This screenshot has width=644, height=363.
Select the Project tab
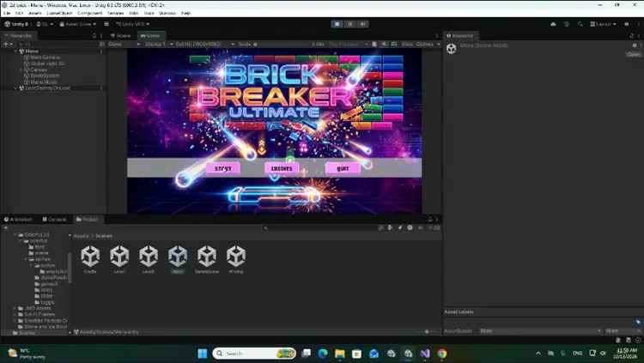87,220
